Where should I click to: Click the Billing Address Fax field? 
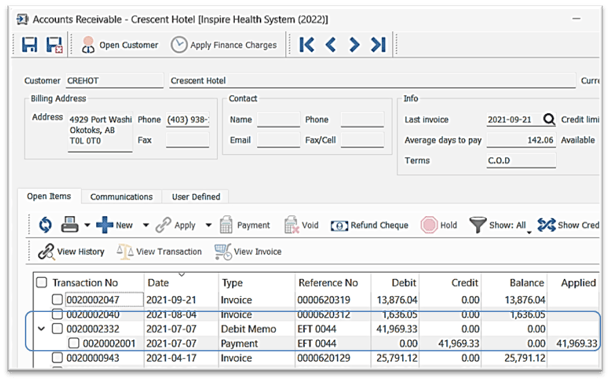click(188, 140)
